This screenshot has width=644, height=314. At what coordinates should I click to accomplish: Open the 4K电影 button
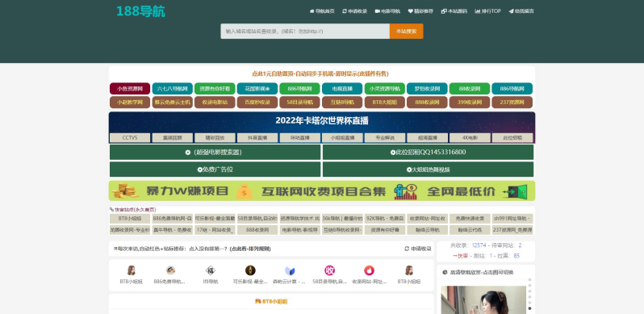click(470, 138)
